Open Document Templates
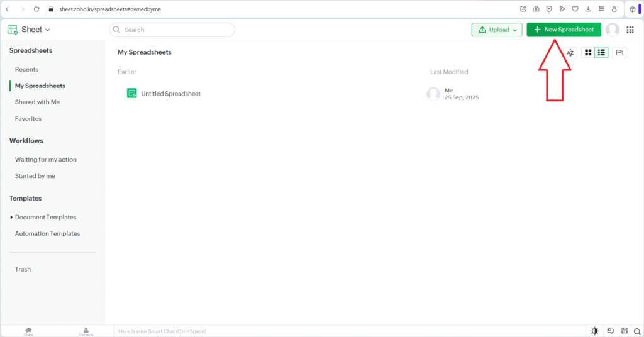Screen dimensions: 644x337 45,217
